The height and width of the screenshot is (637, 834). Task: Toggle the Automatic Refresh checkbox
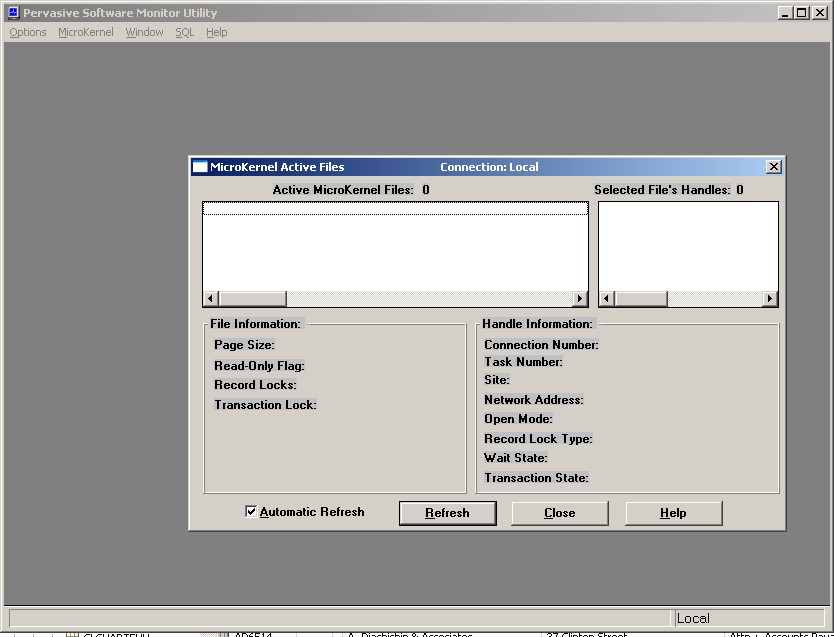[251, 512]
